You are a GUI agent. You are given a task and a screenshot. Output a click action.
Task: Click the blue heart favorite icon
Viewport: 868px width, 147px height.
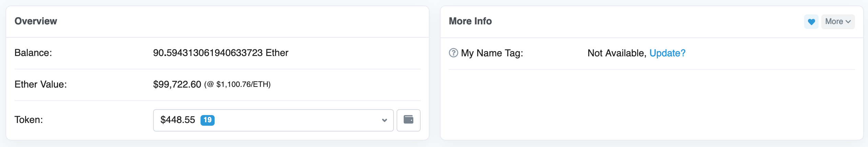(x=811, y=22)
